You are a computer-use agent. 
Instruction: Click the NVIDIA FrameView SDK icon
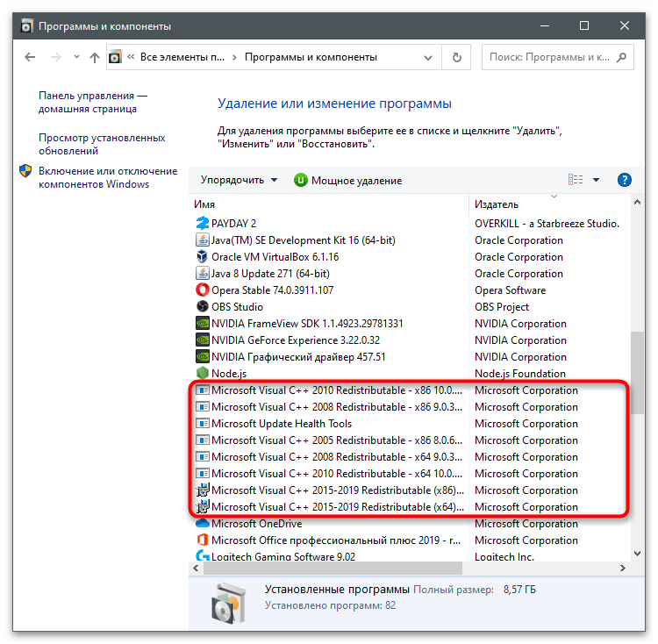203,324
